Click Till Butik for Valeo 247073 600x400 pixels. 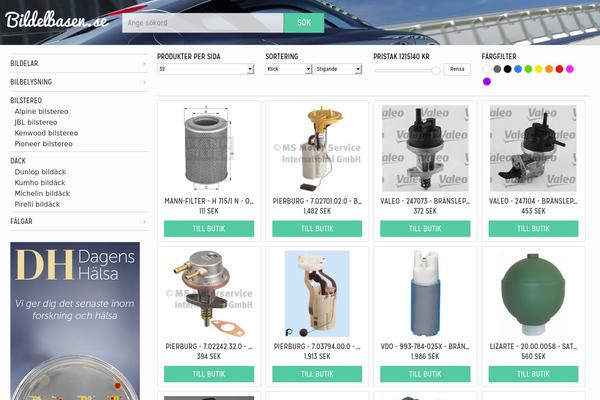point(425,229)
